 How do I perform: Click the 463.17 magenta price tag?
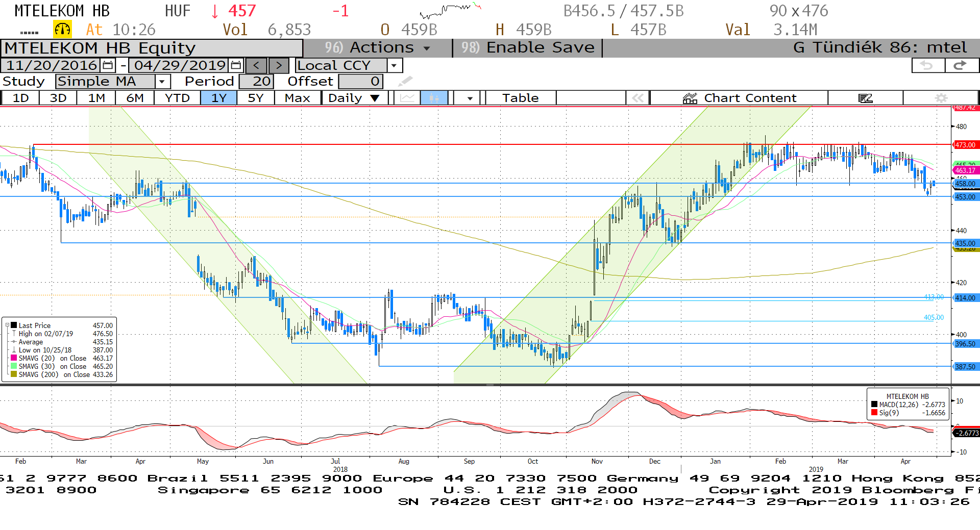point(966,170)
